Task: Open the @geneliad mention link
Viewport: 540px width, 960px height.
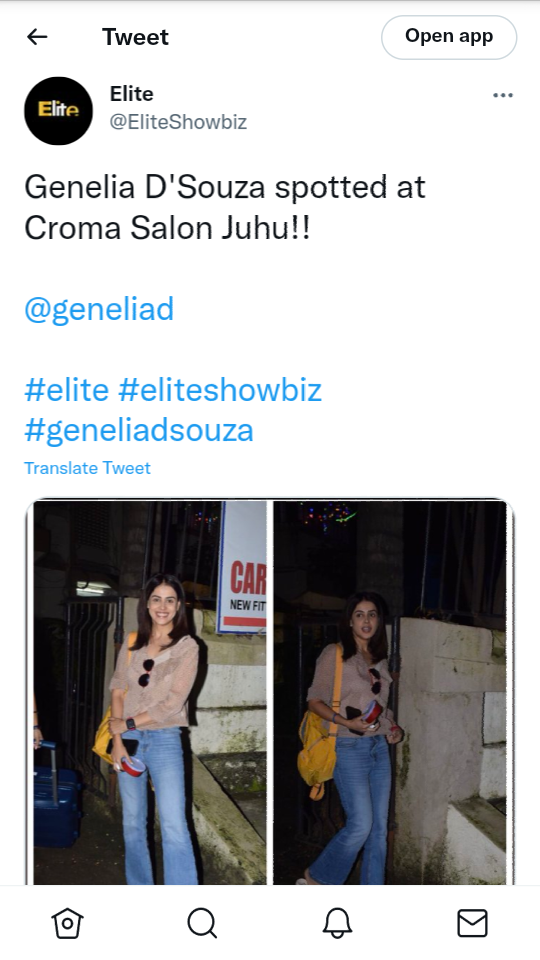Action: click(x=99, y=309)
